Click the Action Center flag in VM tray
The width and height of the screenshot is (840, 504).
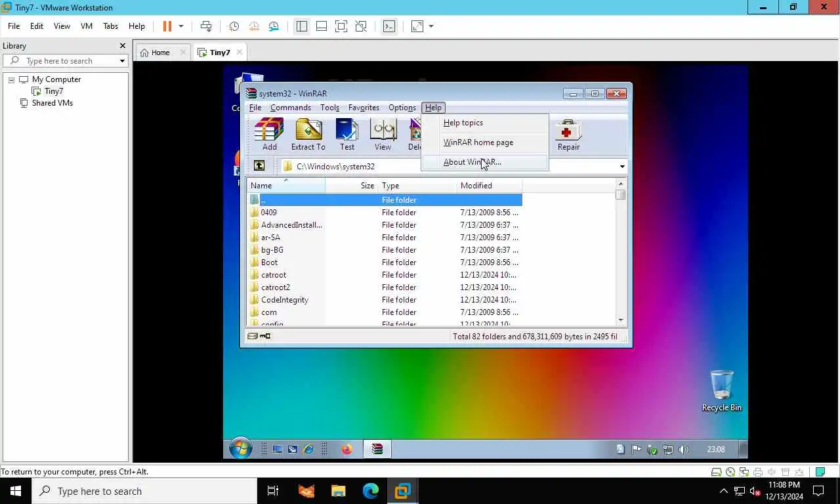(636, 450)
